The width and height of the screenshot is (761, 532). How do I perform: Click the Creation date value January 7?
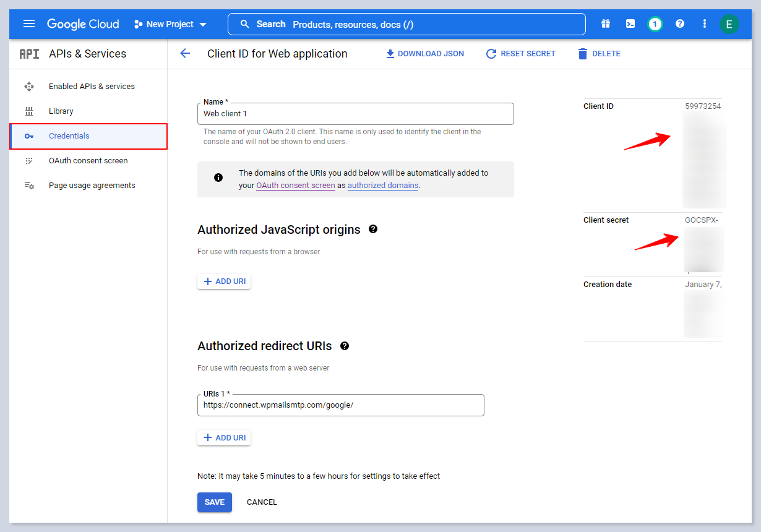703,285
